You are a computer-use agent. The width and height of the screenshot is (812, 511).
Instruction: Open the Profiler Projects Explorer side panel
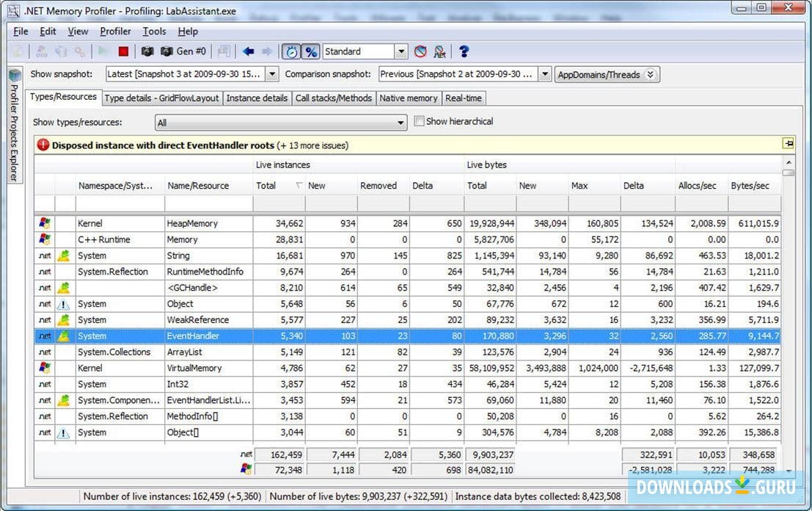[14, 125]
